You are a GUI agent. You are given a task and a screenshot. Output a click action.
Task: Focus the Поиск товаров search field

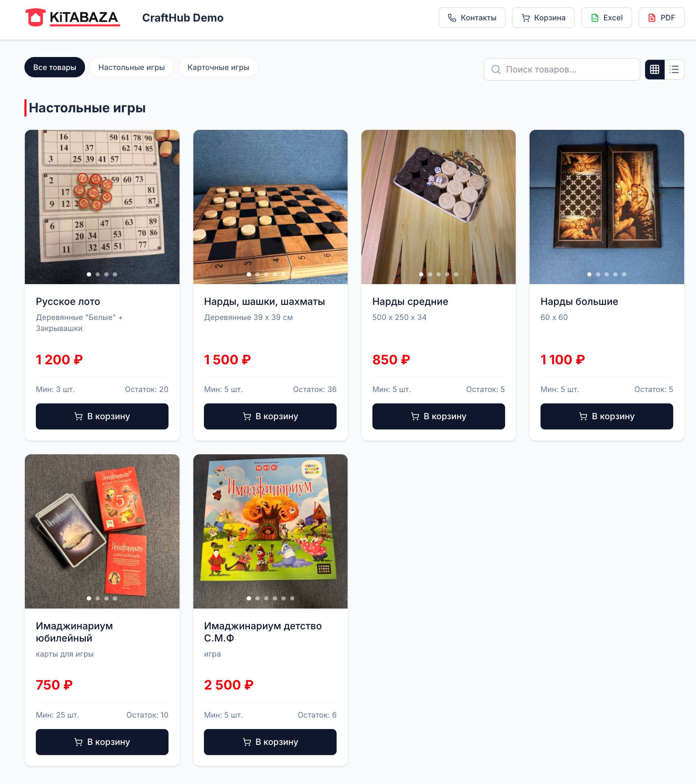point(562,70)
